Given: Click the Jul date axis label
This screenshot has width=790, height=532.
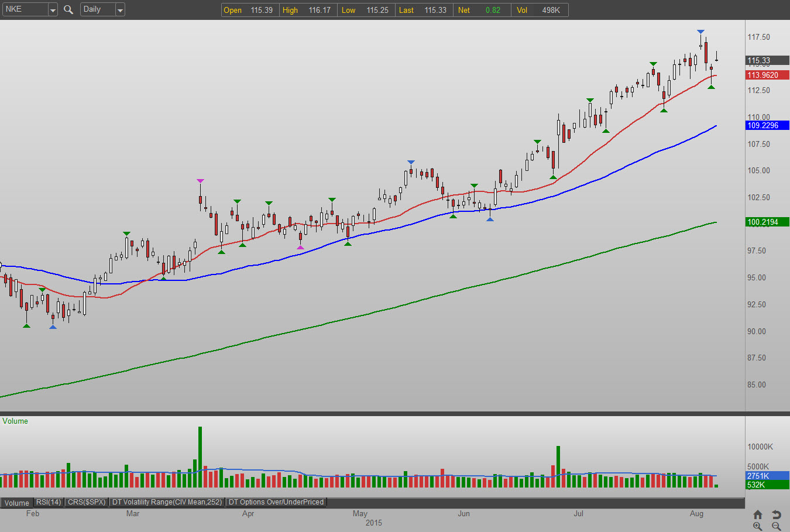Looking at the screenshot, I should coord(578,513).
